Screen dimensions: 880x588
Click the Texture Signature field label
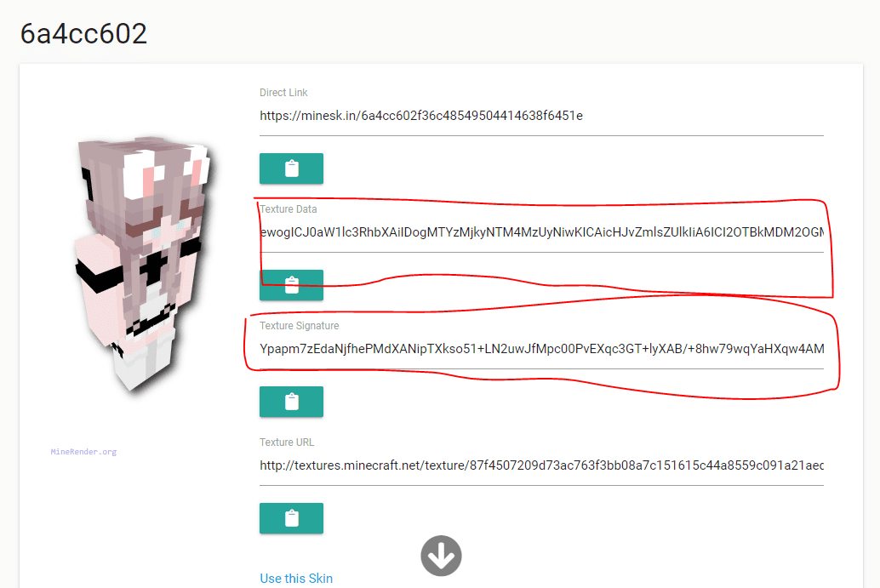tap(299, 326)
